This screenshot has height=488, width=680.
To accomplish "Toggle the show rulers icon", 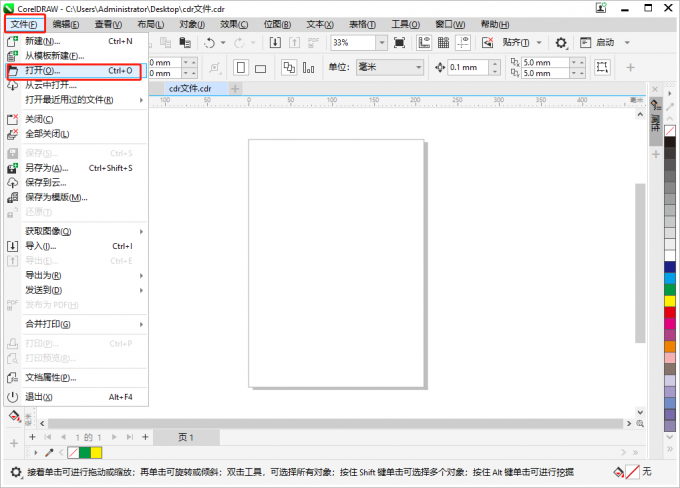I will (424, 42).
